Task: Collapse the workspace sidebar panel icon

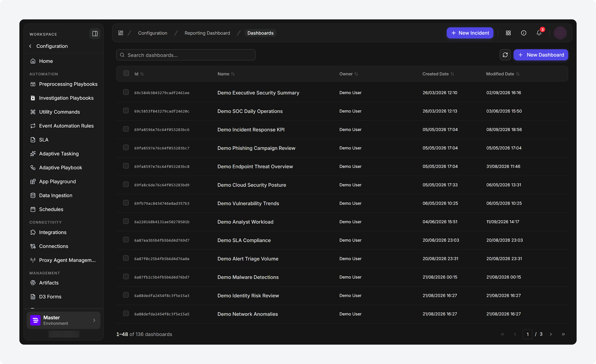Action: [95, 34]
